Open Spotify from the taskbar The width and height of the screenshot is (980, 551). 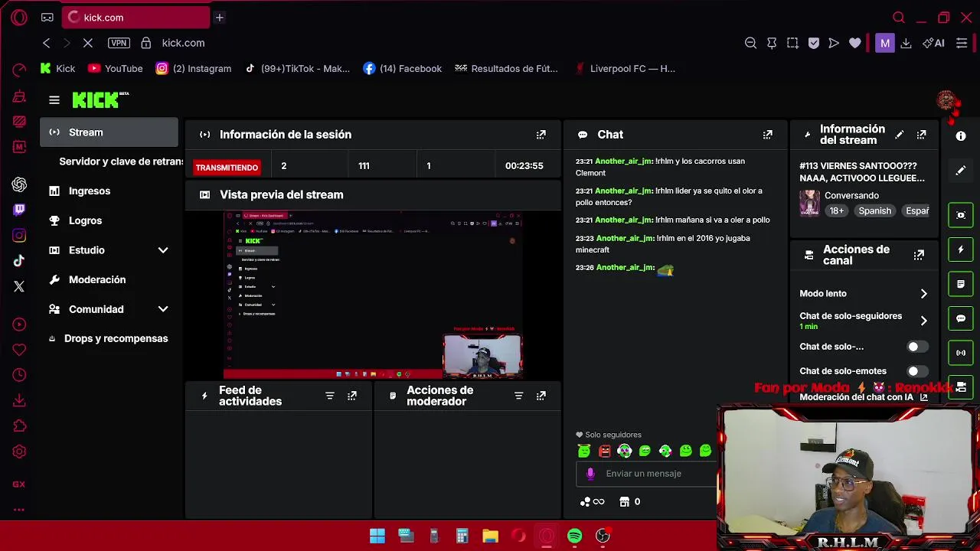(x=574, y=536)
